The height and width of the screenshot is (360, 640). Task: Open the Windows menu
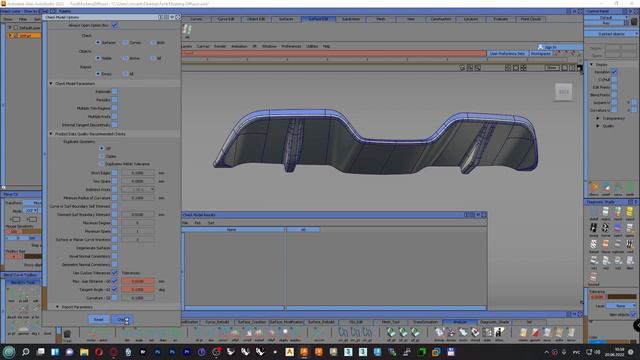(x=269, y=47)
